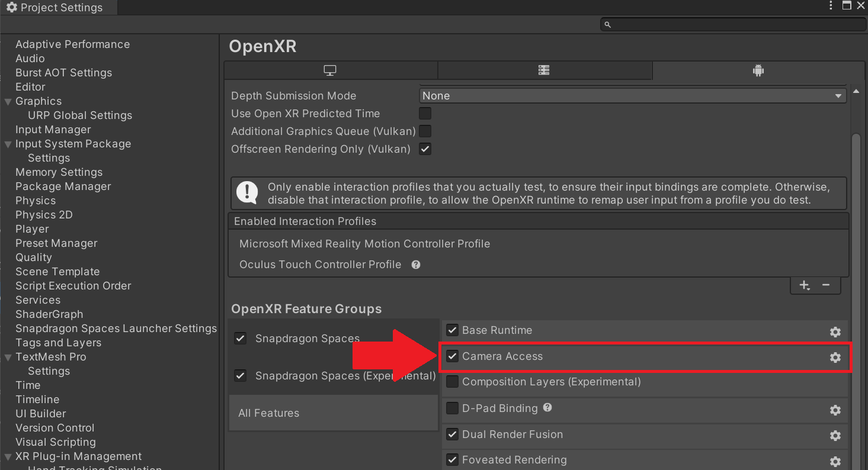Open Dual Render Fusion settings gear
The width and height of the screenshot is (868, 470).
[835, 435]
